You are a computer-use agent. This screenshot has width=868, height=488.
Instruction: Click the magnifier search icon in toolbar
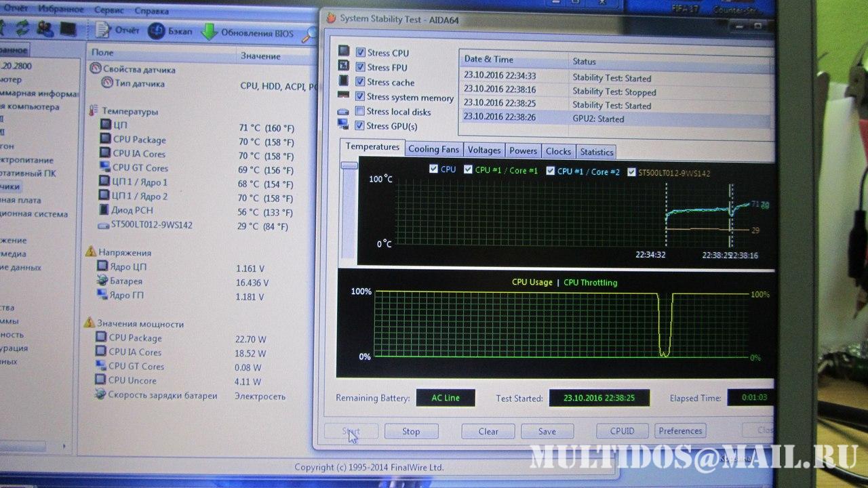coord(310,34)
